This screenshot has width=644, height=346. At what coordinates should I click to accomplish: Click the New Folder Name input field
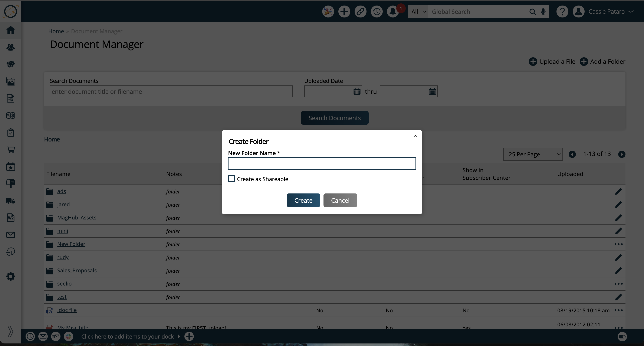click(322, 164)
